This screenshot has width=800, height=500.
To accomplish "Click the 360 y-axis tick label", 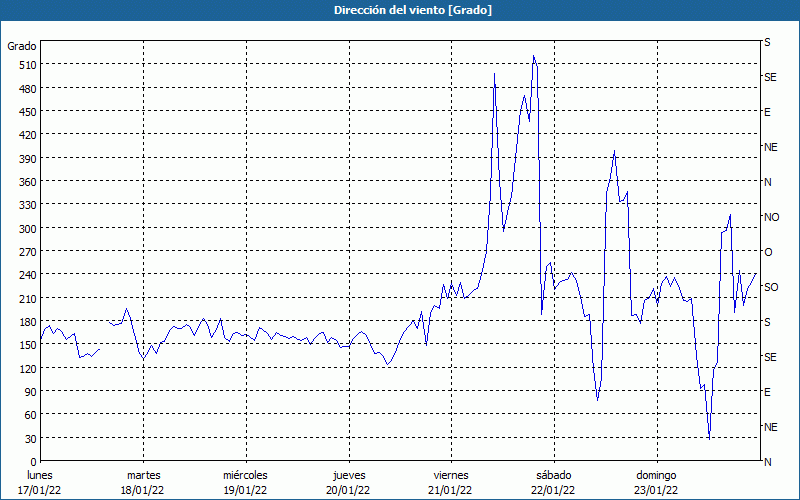I will click(28, 182).
